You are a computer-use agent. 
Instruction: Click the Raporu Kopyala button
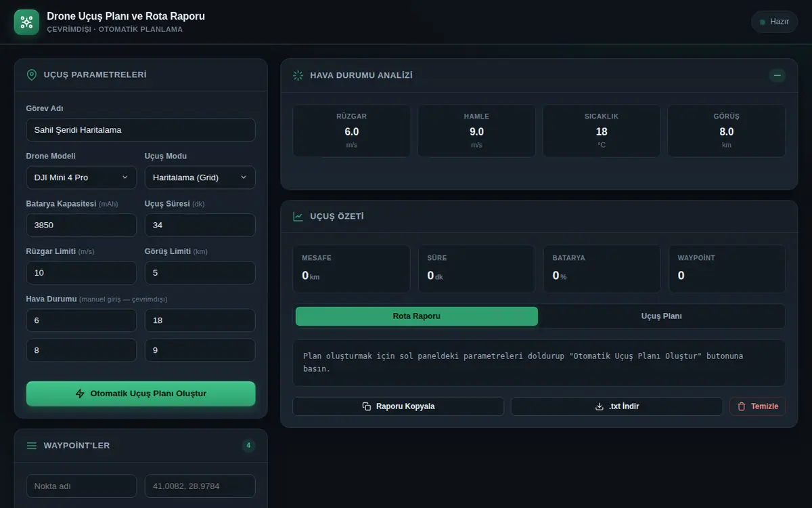398,406
